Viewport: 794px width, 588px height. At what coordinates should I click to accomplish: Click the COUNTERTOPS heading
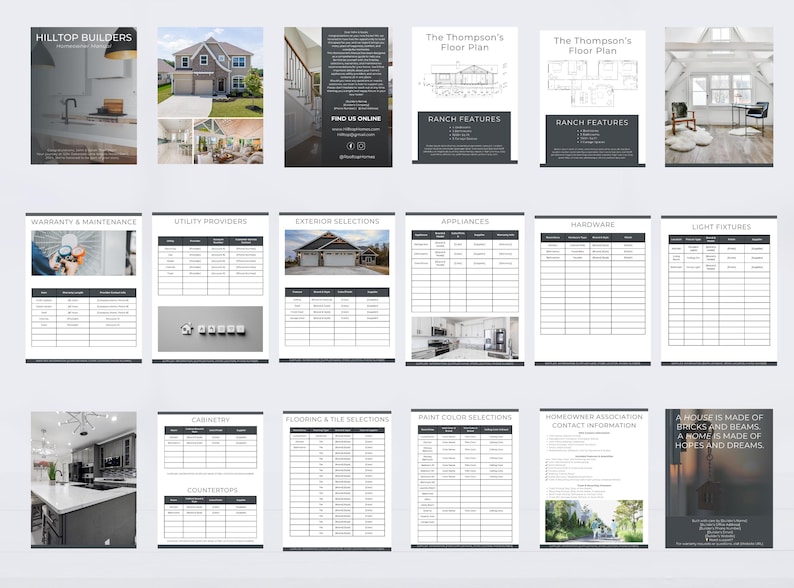pyautogui.click(x=212, y=490)
